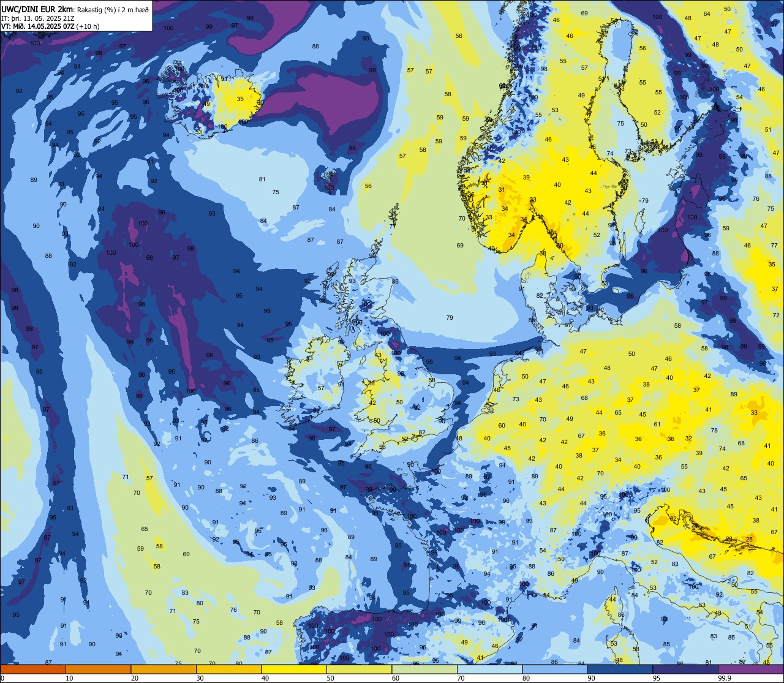784x683 pixels.
Task: Select the legend swatch between 50 and 60
Action: (359, 670)
